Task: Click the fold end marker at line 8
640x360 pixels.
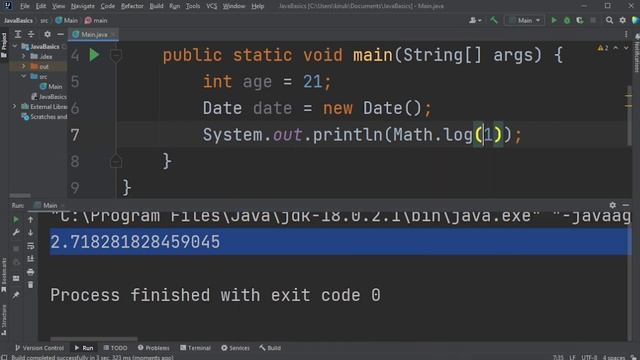Action: point(116,161)
